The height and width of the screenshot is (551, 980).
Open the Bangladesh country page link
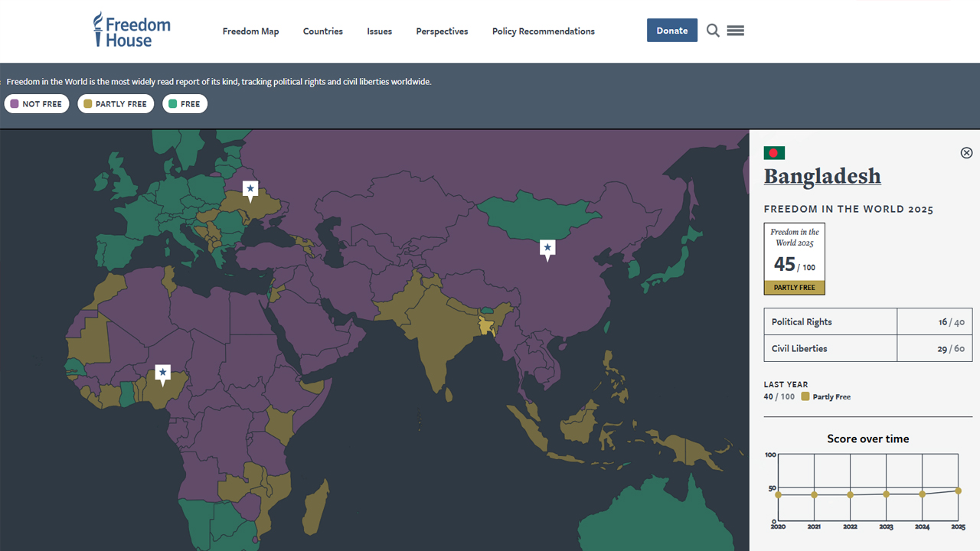point(822,177)
